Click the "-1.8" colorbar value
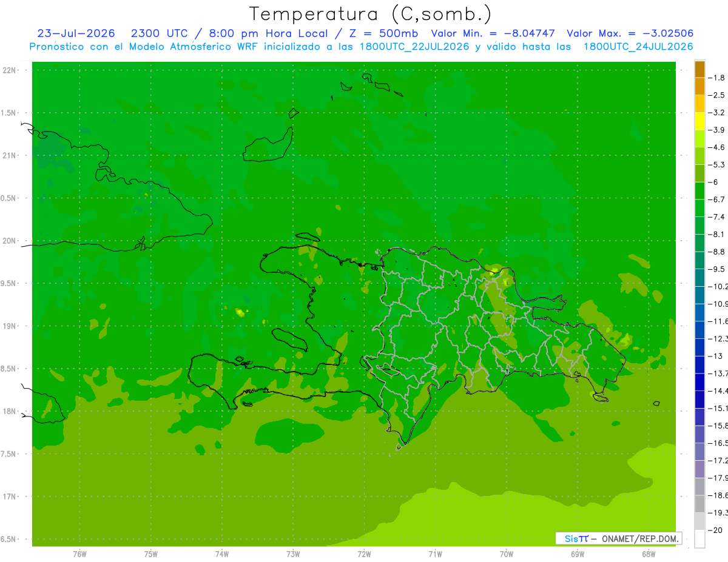 [718, 78]
